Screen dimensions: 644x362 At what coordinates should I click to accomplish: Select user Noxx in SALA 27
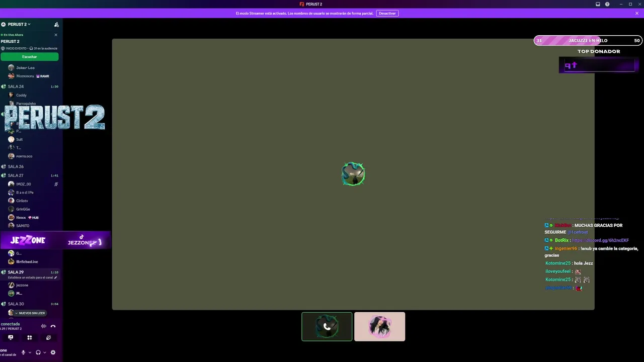21,218
